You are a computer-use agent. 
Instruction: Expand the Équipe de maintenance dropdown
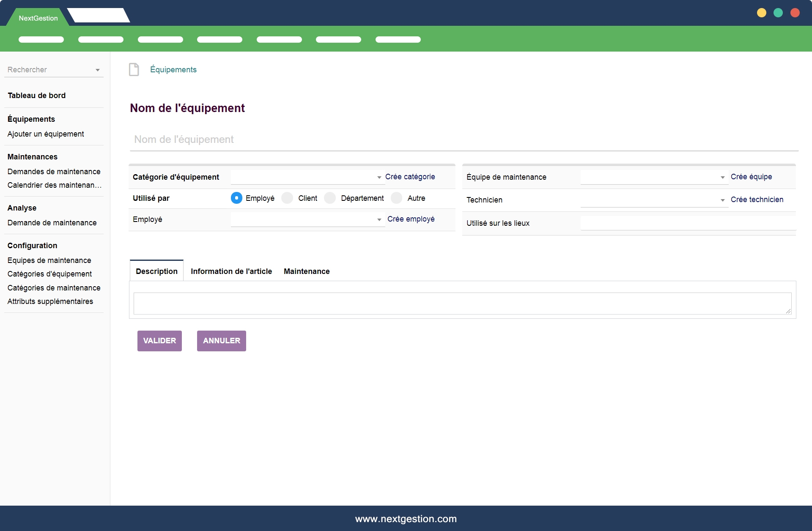722,177
